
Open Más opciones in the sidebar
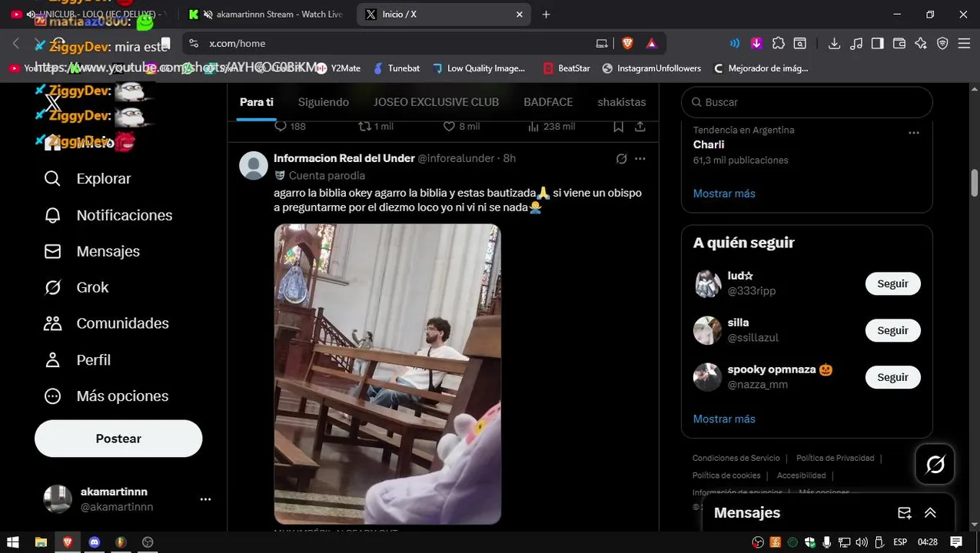[106, 396]
